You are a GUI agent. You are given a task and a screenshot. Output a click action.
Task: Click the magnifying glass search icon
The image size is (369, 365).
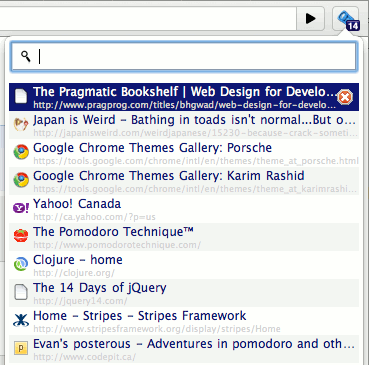[26, 56]
